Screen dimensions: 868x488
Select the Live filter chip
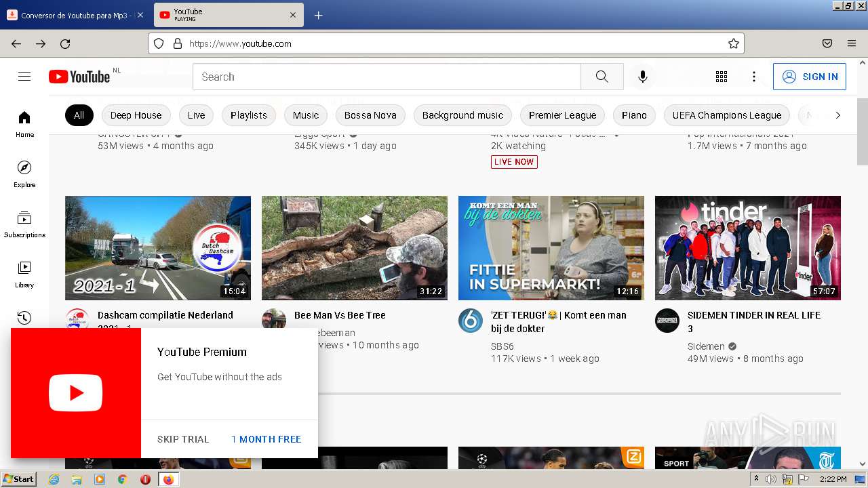point(196,115)
